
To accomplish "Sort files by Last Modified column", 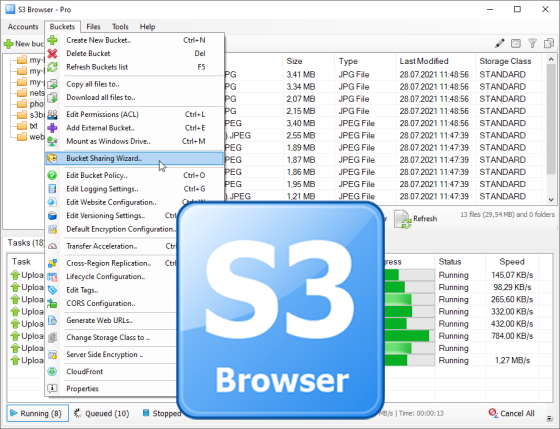I will point(435,61).
